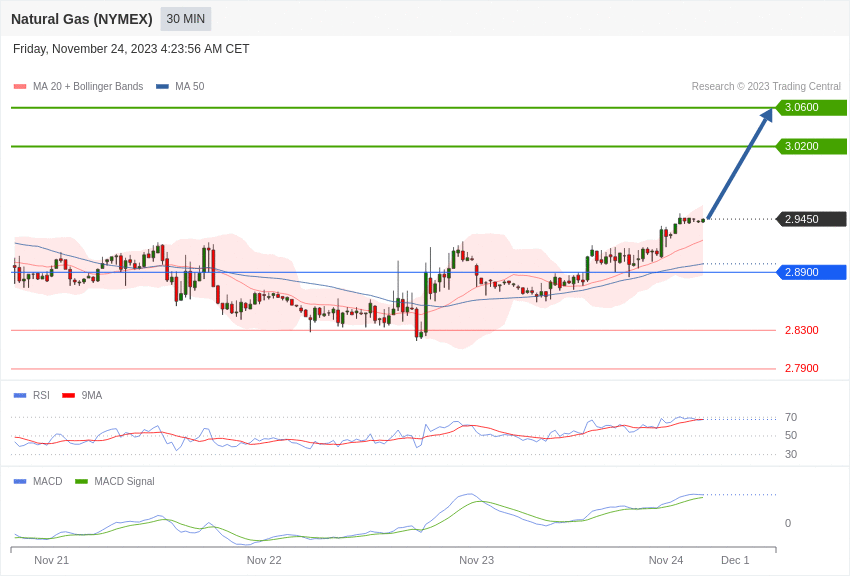Click the 30 MIN timeframe badge
Image resolution: width=850 pixels, height=576 pixels.
(x=185, y=19)
